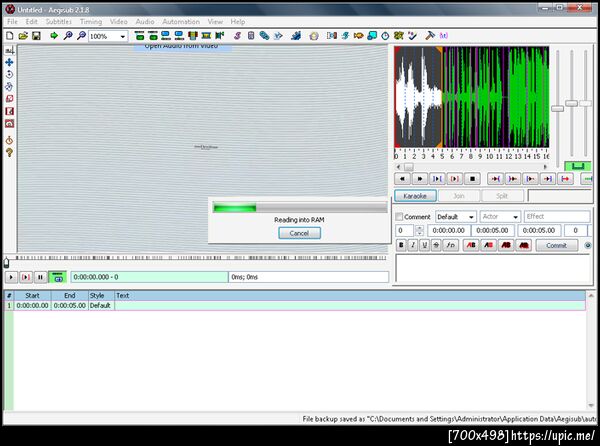Open the Styling Assistant

click(x=345, y=36)
